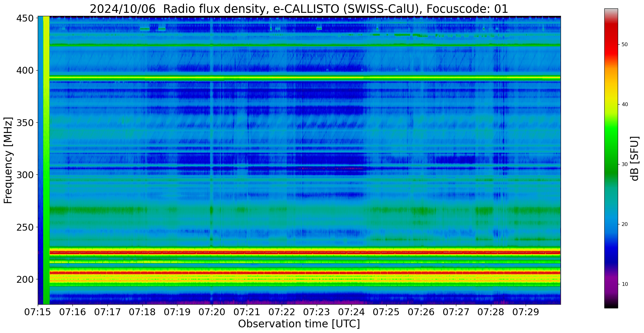Click the yellow-green calibration stripe at 07:15
Viewport: 644px width, 333px height.
pyautogui.click(x=46, y=160)
